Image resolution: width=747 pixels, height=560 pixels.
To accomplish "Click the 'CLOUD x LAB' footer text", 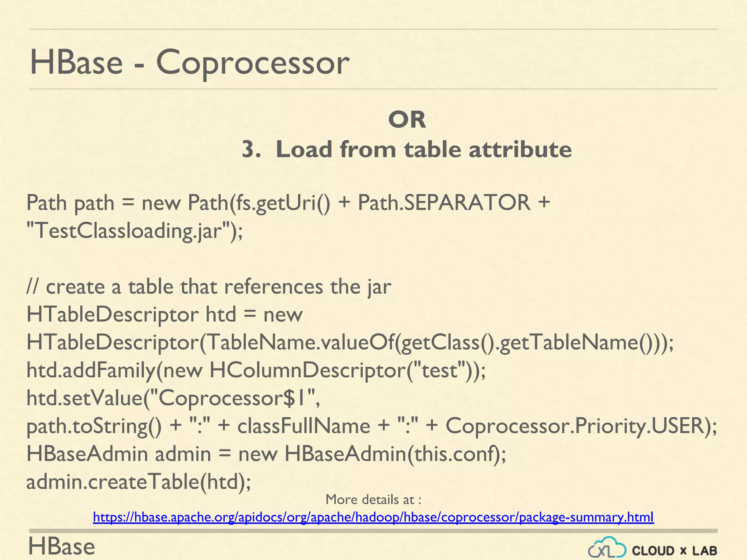I will (x=675, y=551).
